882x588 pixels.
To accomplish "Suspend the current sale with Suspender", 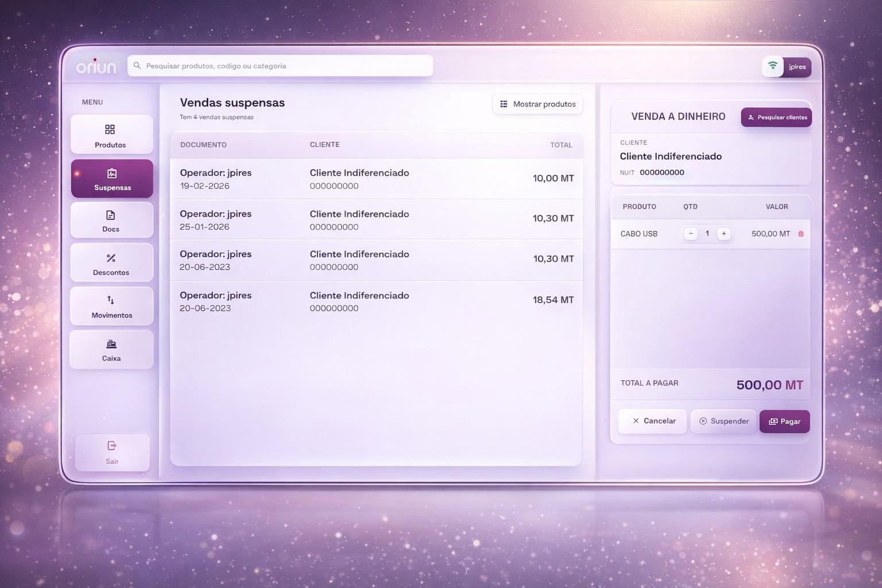I will [x=724, y=421].
